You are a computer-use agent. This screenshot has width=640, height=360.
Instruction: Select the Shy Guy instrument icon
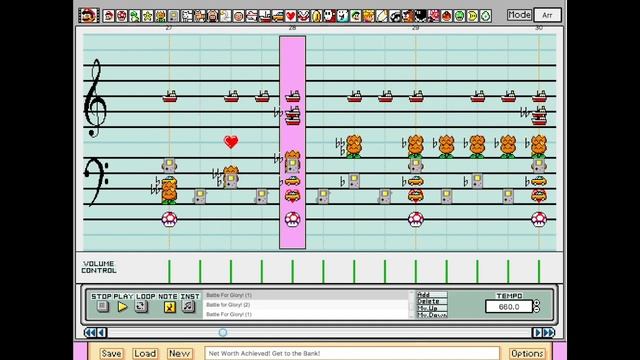click(x=330, y=16)
